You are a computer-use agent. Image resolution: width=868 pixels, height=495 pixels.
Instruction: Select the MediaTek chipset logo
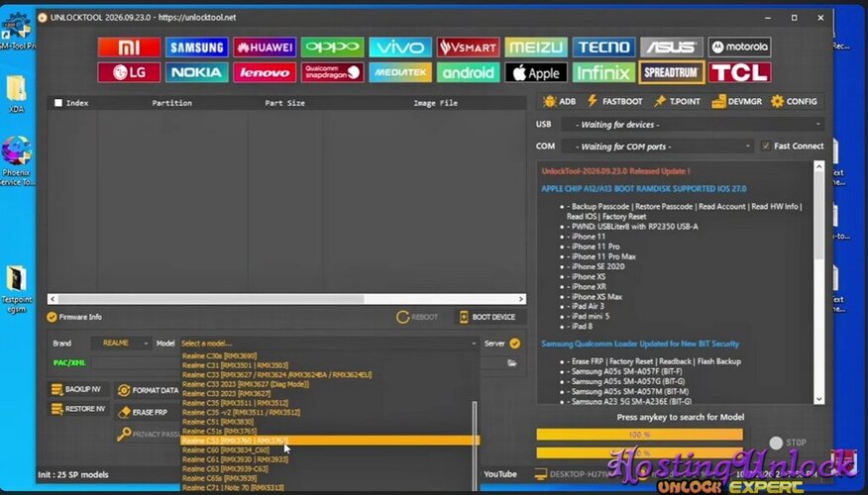click(x=400, y=72)
